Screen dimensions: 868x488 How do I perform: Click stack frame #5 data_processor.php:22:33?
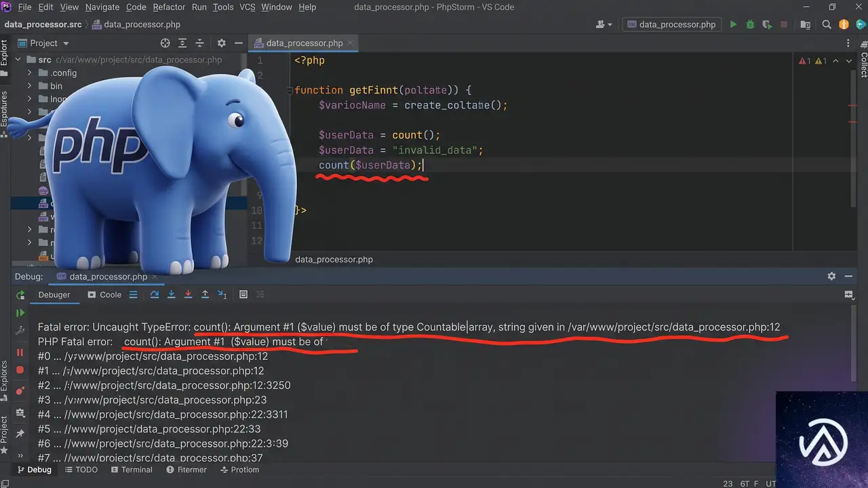coord(149,429)
